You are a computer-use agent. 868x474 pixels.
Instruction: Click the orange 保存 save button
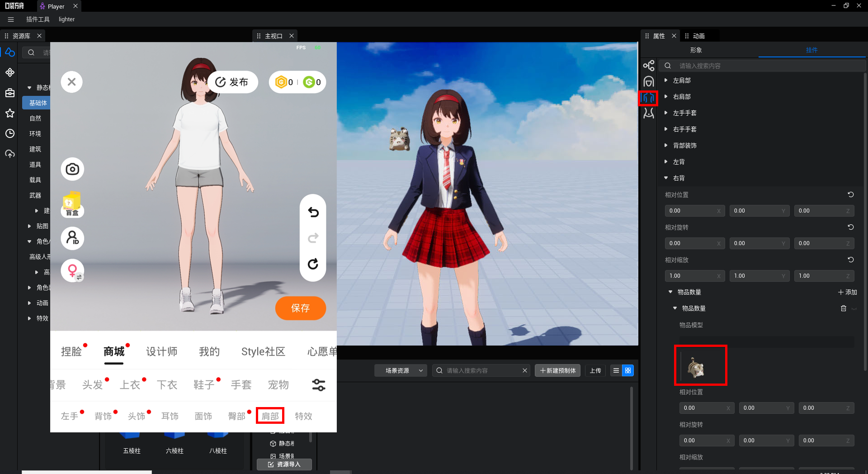click(x=300, y=308)
